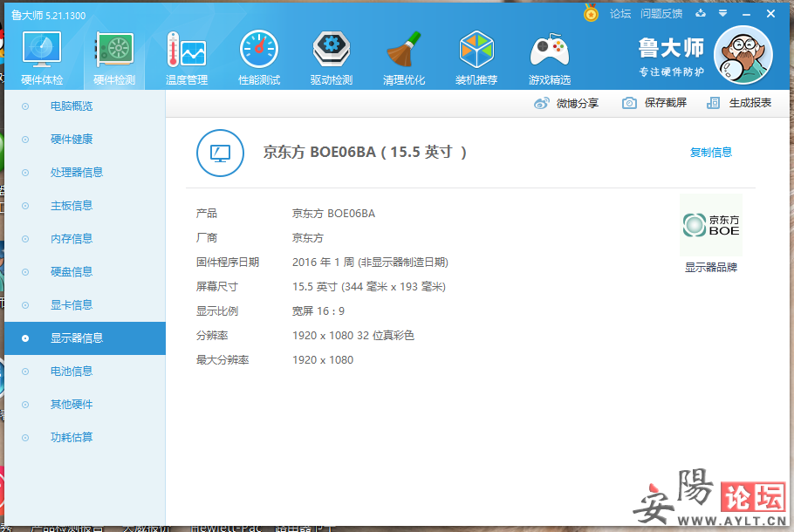The width and height of the screenshot is (794, 532).
Task: Click the 保存截屏 label
Action: tap(666, 103)
